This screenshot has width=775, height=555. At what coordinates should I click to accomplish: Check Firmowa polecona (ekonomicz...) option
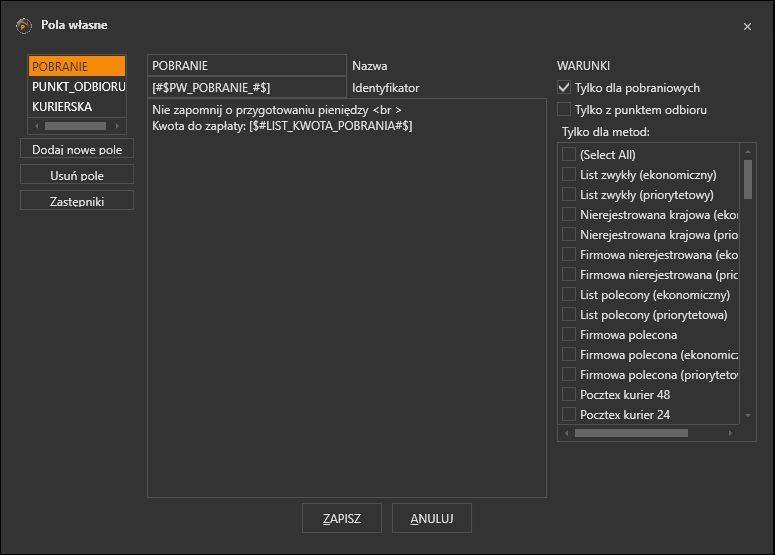pyautogui.click(x=569, y=354)
